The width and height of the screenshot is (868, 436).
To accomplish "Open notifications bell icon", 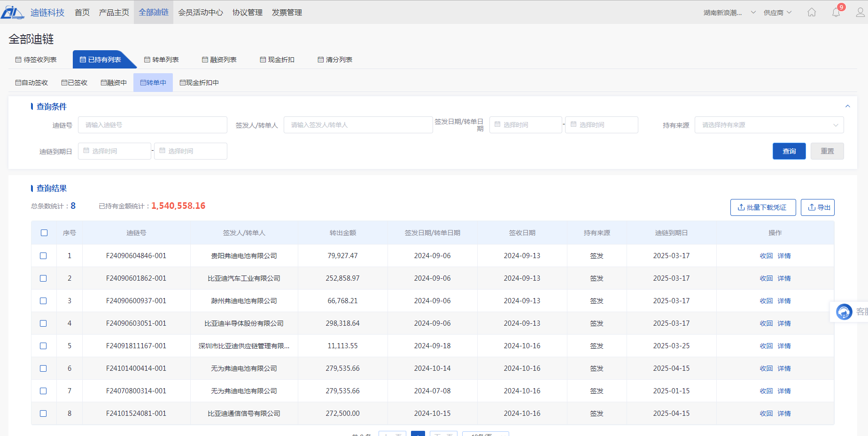I will pos(836,13).
